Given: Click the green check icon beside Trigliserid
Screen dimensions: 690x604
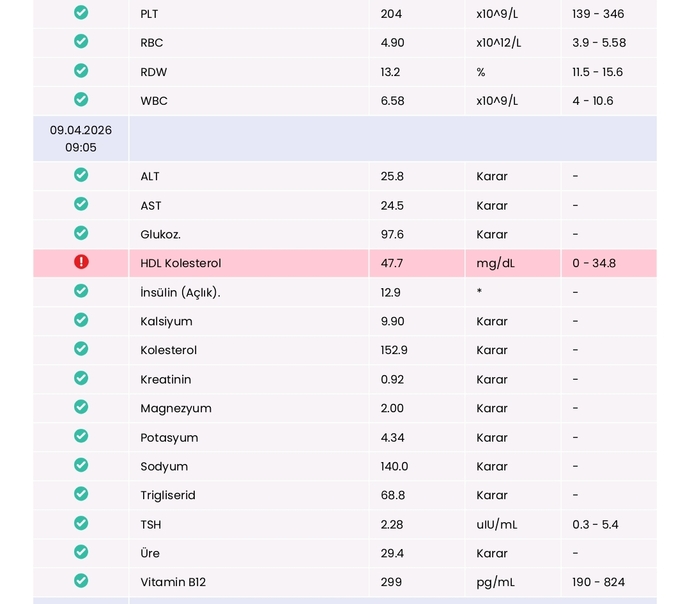Looking at the screenshot, I should click(x=81, y=494).
